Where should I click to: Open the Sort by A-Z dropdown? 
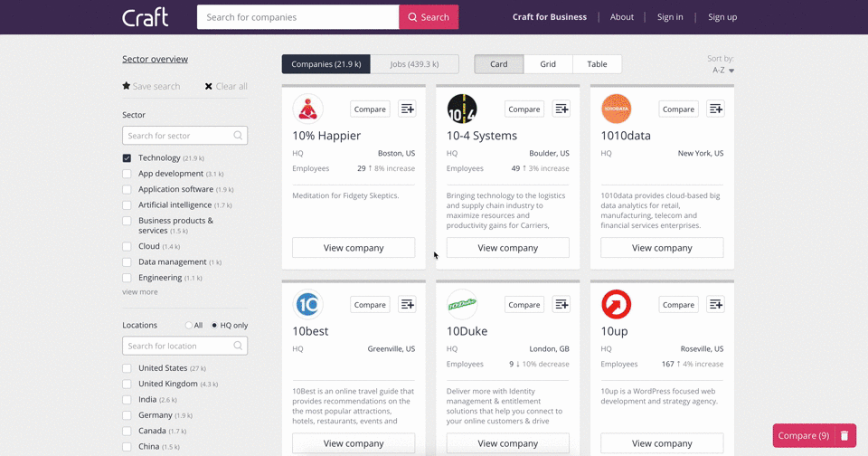pyautogui.click(x=723, y=71)
